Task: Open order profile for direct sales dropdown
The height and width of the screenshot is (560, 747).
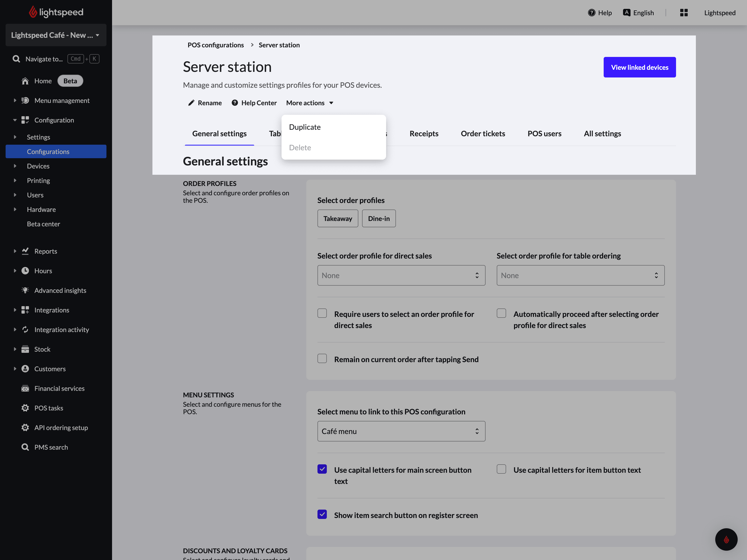Action: [x=401, y=275]
